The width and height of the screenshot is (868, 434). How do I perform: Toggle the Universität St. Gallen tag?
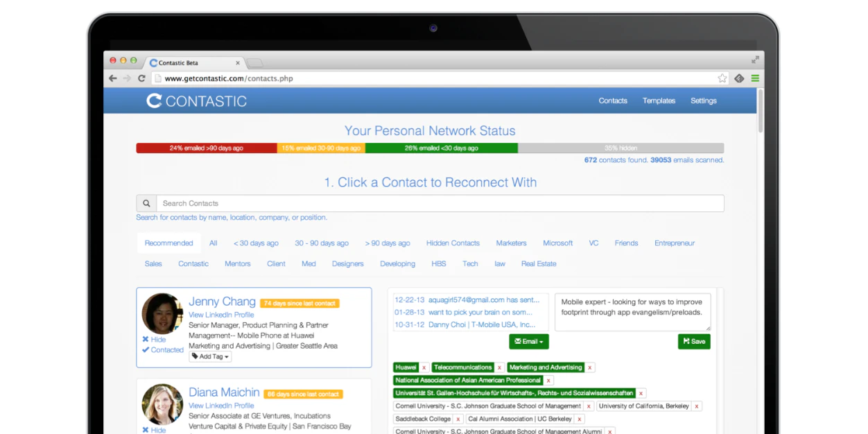pos(514,393)
